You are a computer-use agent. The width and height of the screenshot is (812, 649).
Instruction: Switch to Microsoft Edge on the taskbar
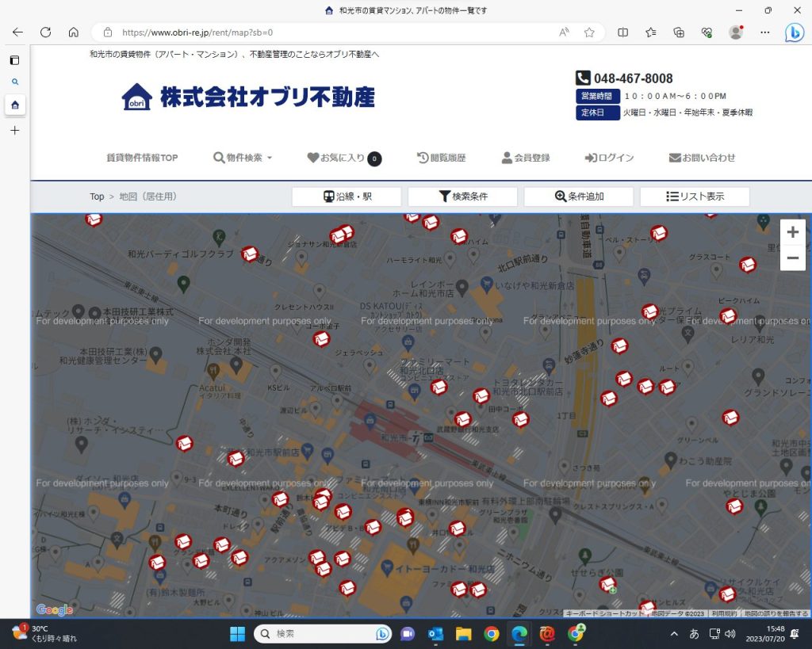519,633
